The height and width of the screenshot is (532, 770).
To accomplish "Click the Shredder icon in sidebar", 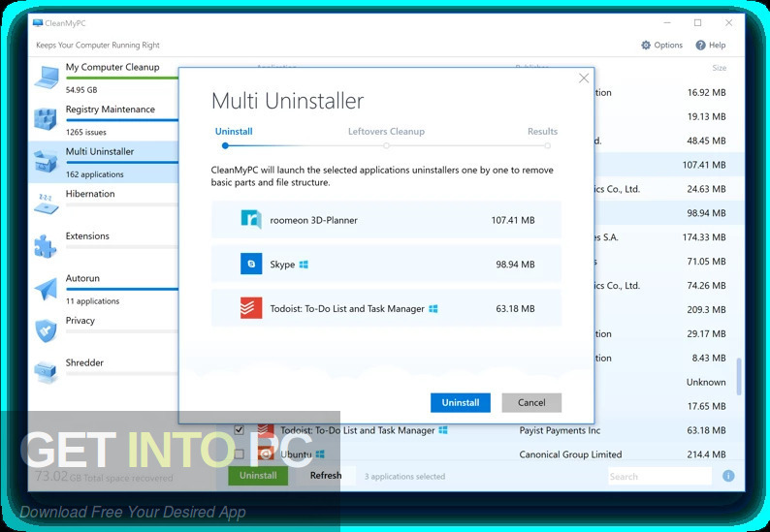I will coord(46,372).
